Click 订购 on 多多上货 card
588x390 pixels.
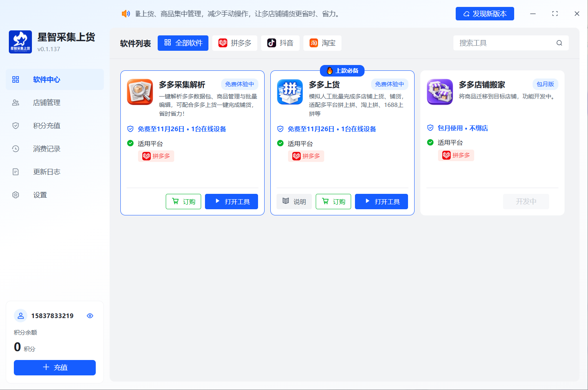[x=333, y=202]
